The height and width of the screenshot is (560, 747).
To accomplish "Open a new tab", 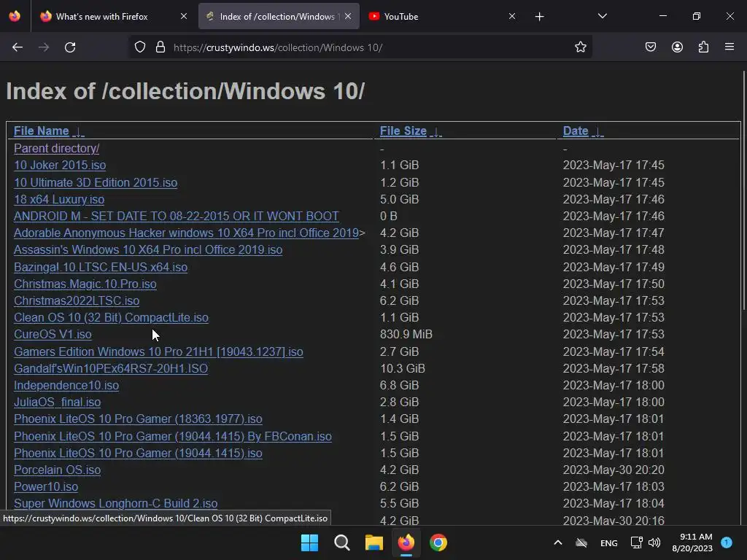I will (539, 17).
